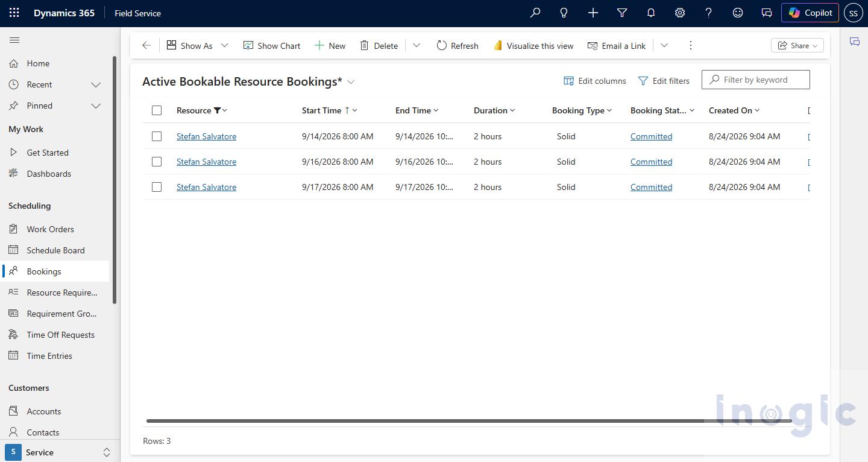Create a New booking
868x462 pixels.
coord(330,45)
